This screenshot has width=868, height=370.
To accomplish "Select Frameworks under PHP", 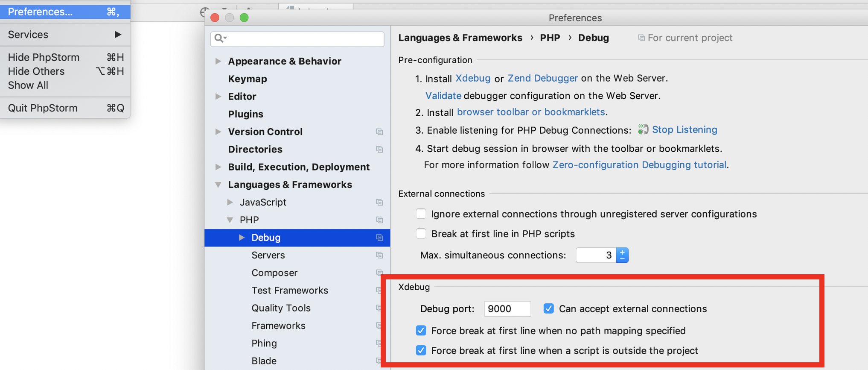I will 278,326.
